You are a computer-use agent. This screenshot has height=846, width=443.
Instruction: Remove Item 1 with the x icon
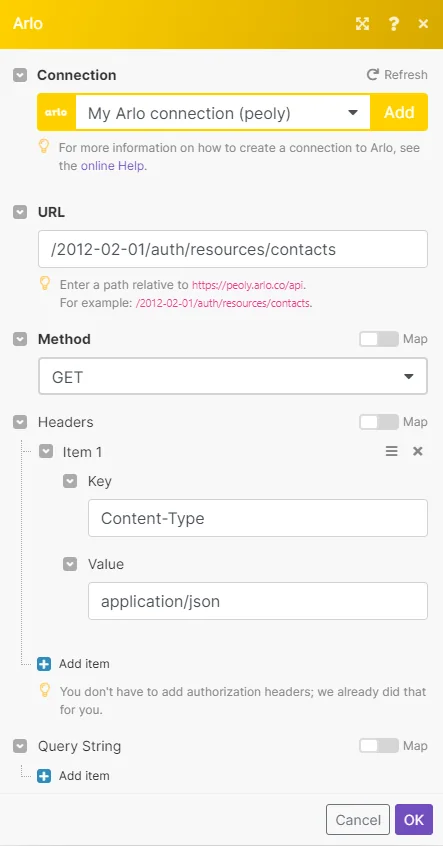418,452
